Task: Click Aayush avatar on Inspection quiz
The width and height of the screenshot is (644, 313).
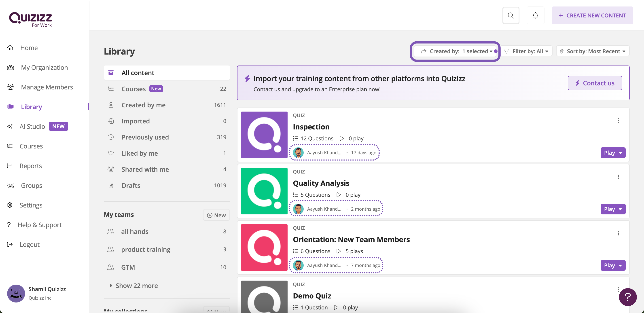Action: (298, 152)
